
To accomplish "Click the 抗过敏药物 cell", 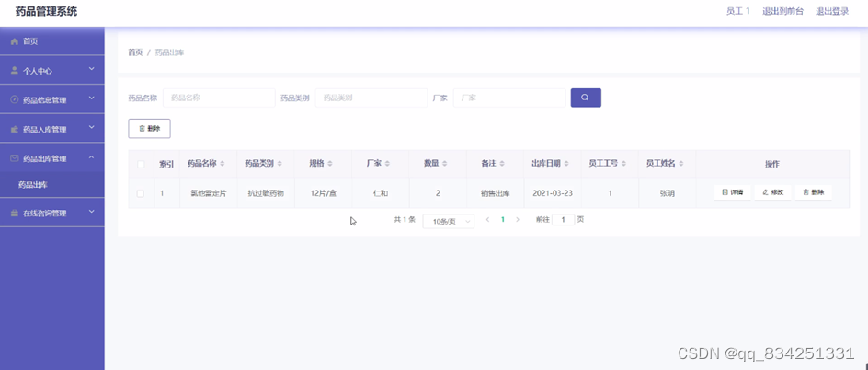I will 266,193.
